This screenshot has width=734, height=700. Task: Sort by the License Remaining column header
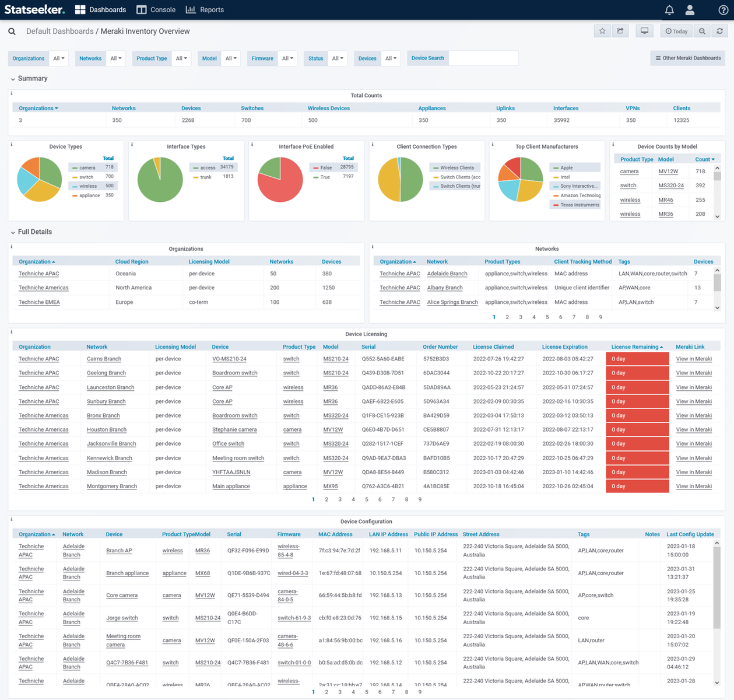pyautogui.click(x=635, y=346)
